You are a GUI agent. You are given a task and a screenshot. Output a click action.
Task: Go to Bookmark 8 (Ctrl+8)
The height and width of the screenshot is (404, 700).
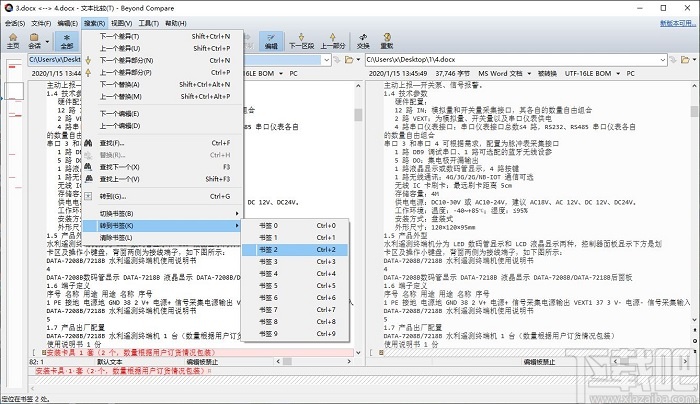click(295, 322)
